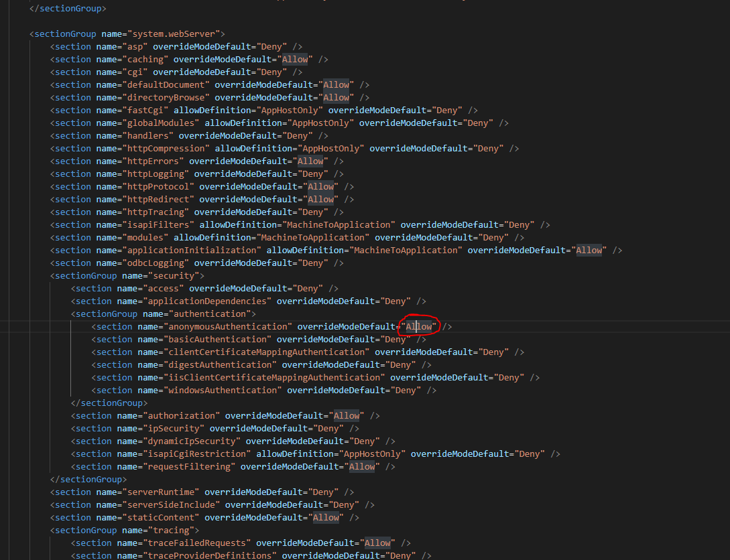Click the red-circled Allow value for anonymousAuthentication
Viewport: 730px width, 560px height.
click(418, 327)
